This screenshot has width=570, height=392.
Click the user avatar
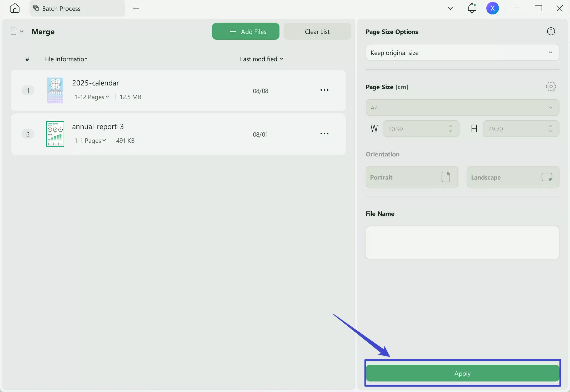493,8
